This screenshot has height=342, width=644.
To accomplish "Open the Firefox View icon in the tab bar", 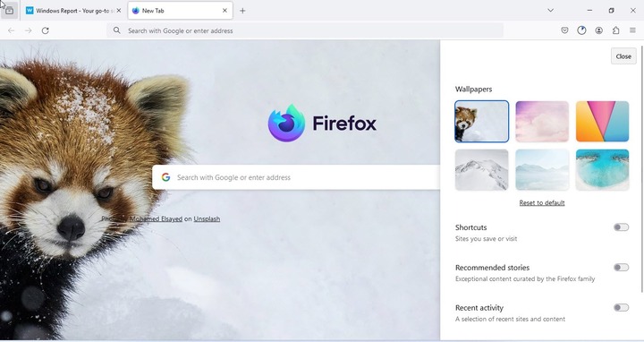I will [x=10, y=11].
